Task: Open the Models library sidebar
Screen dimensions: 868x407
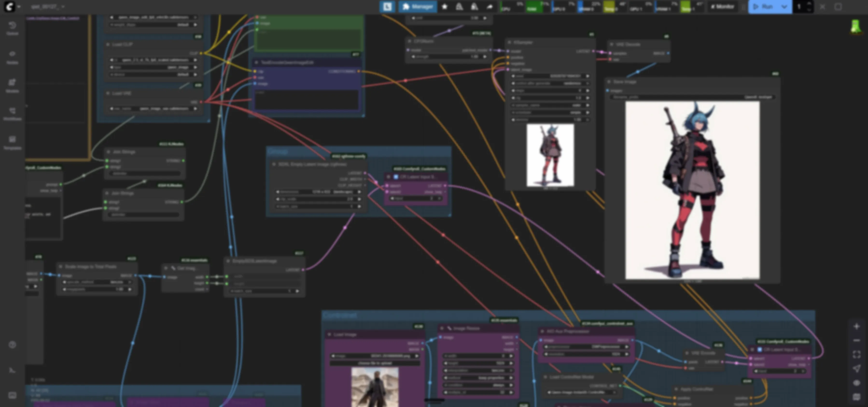Action: pyautogui.click(x=12, y=86)
